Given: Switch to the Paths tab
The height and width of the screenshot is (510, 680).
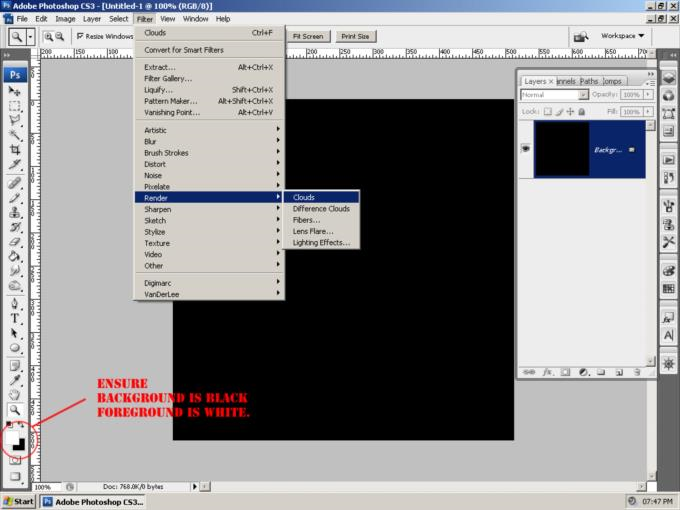Looking at the screenshot, I should tap(589, 81).
